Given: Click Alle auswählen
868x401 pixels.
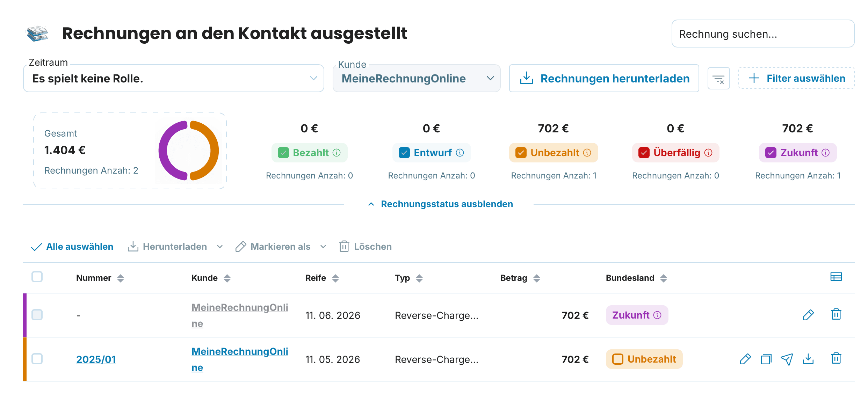Looking at the screenshot, I should pyautogui.click(x=72, y=247).
